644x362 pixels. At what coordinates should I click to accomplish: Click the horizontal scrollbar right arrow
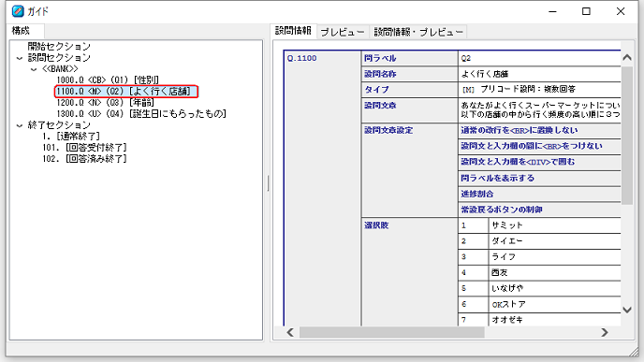tap(604, 332)
